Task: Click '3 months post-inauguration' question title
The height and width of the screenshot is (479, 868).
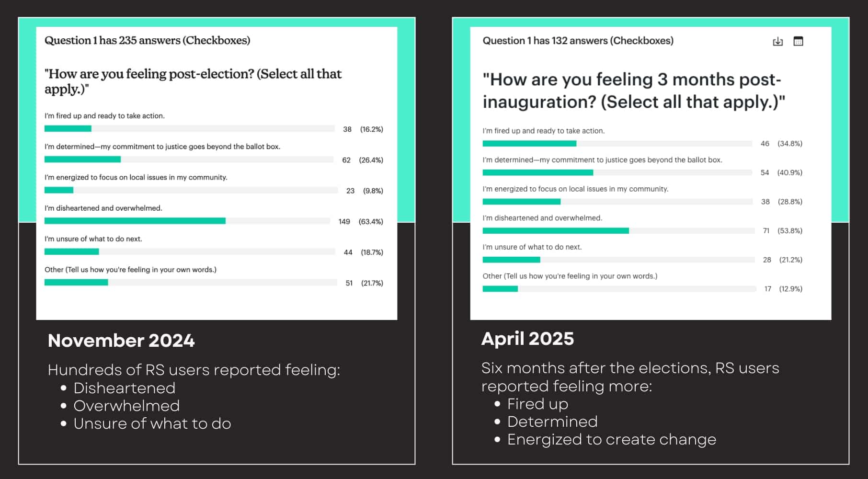Action: [633, 91]
